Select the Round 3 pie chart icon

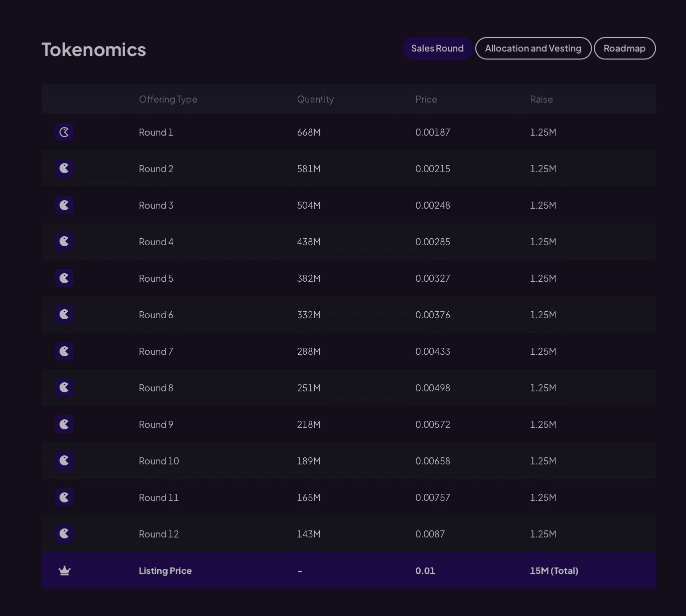pyautogui.click(x=64, y=205)
